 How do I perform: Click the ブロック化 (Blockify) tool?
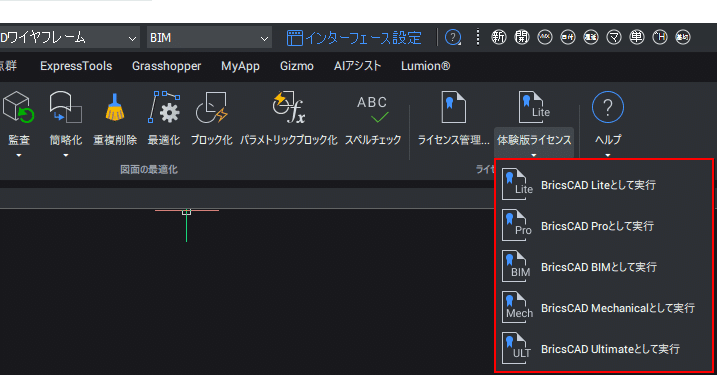coord(211,107)
